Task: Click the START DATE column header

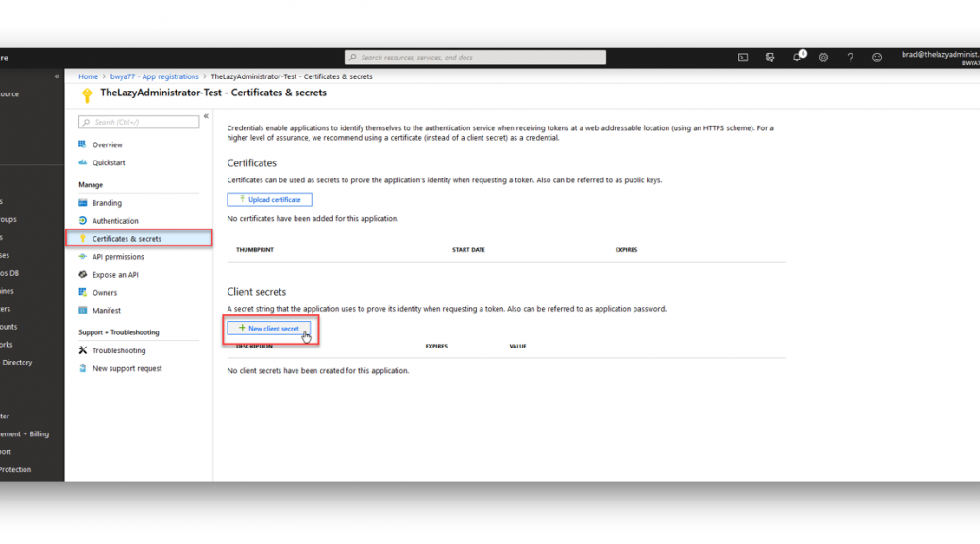Action: (468, 250)
